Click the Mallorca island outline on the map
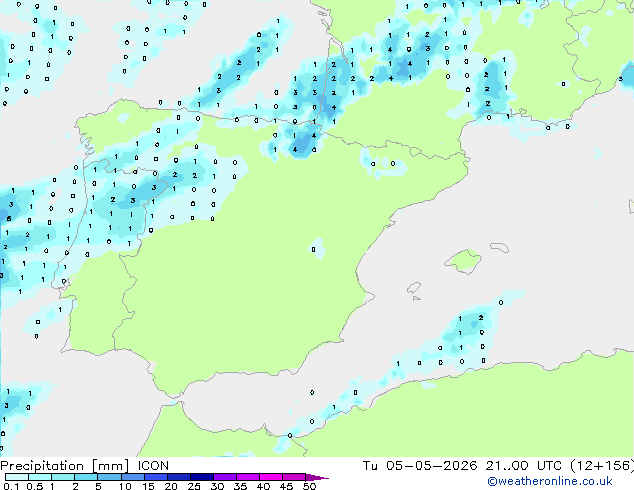This screenshot has height=490, width=634. (463, 261)
